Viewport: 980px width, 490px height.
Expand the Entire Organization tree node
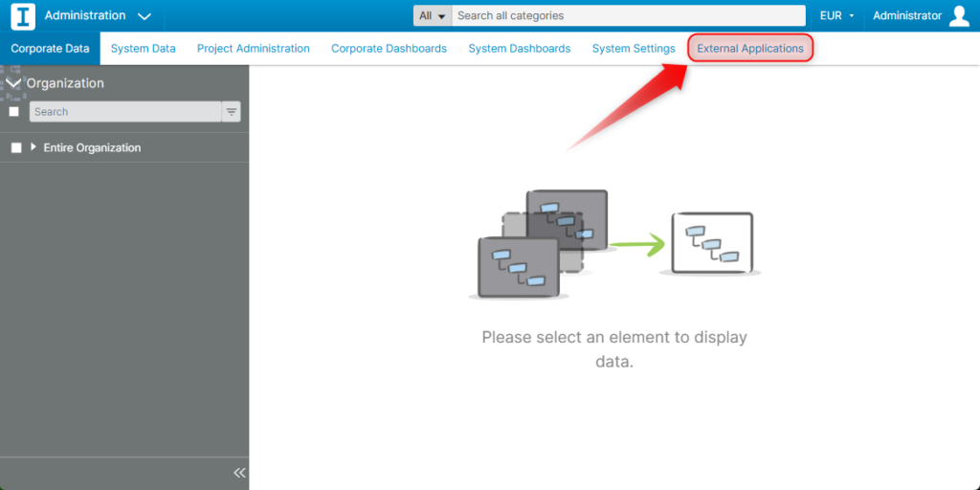[x=33, y=147]
